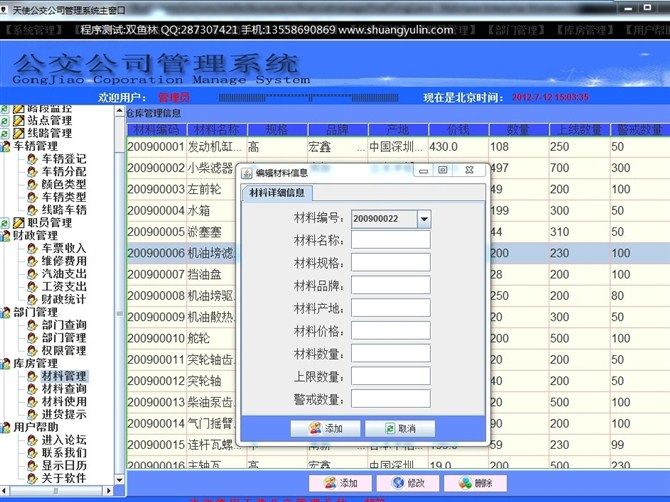Expand the 职员管理 tree node
670x502 pixels.
[x=4, y=223]
